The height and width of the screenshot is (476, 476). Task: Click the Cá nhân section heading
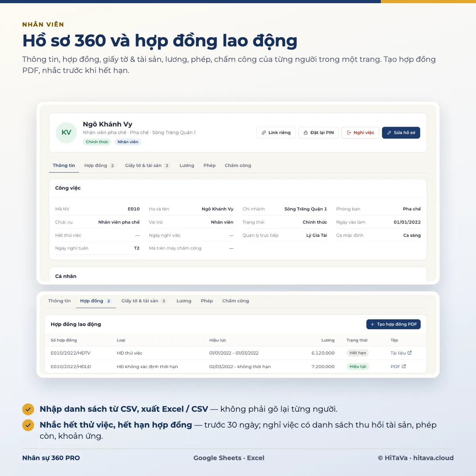click(66, 276)
